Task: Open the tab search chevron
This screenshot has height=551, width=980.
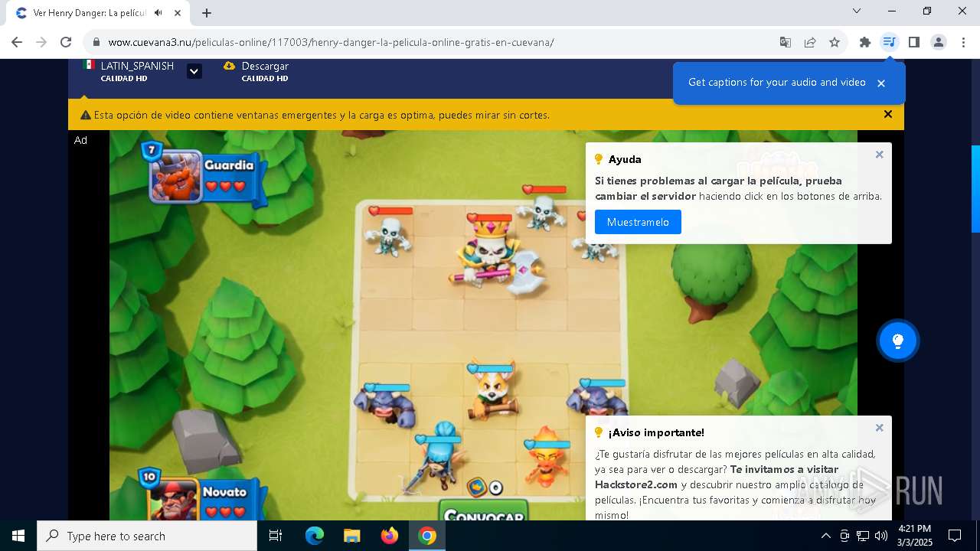Action: [857, 11]
